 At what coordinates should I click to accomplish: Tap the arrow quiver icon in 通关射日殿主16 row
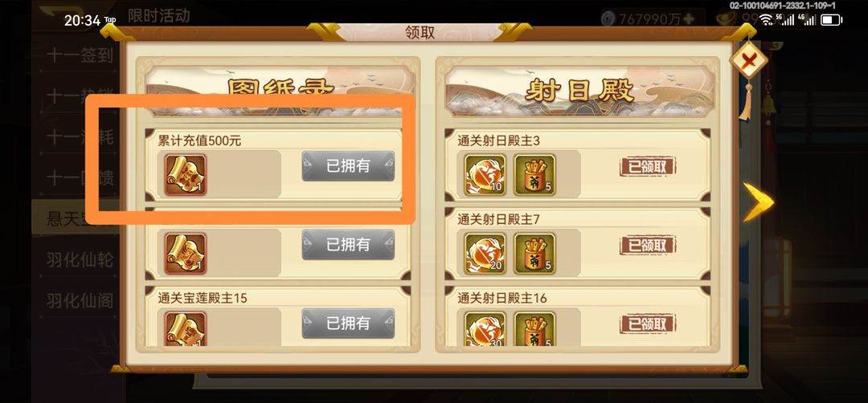click(x=534, y=329)
